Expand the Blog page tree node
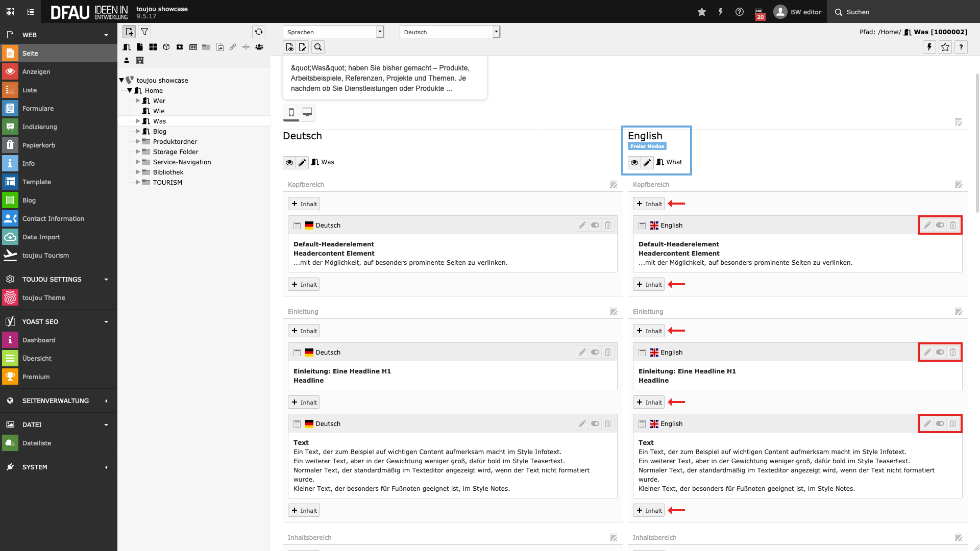 [x=138, y=131]
